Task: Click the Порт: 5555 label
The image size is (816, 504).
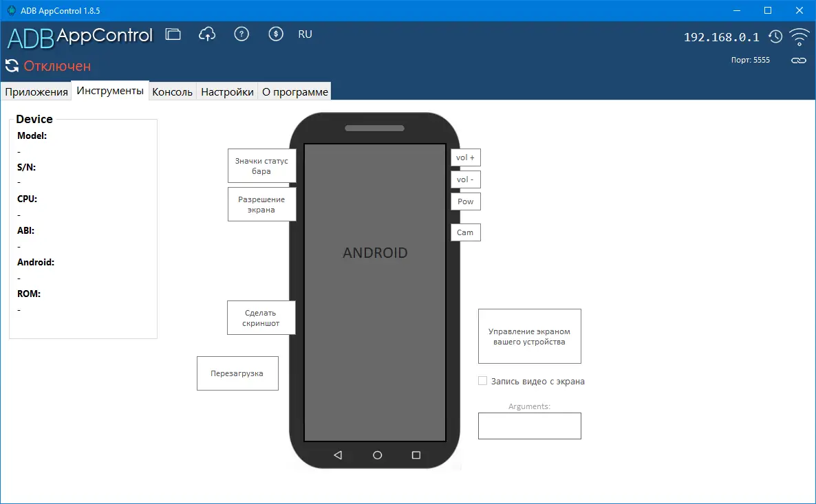Action: 750,60
